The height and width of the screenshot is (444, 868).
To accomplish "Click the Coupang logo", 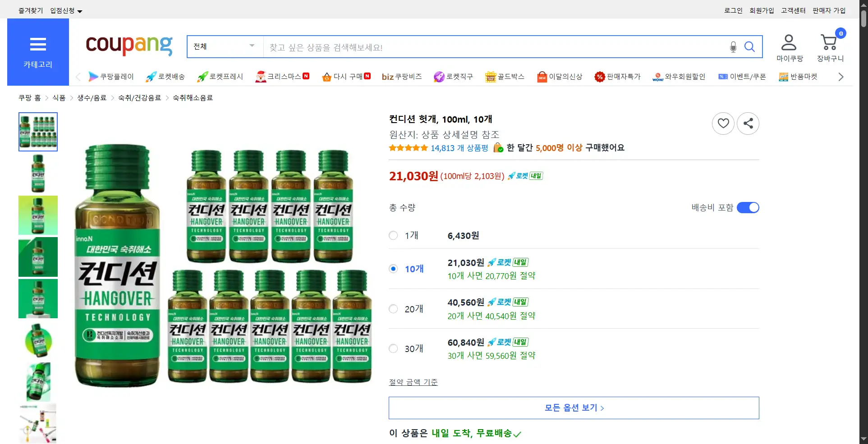I will coord(129,45).
